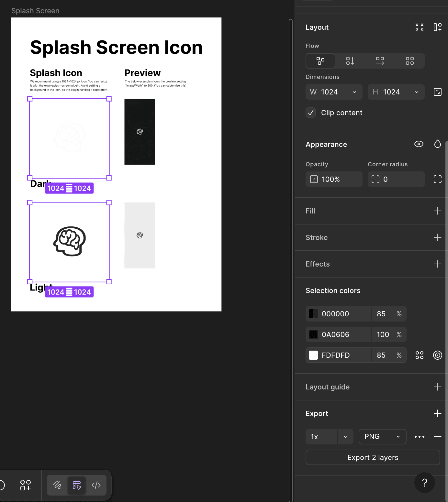Screen dimensions: 448x502
Task: Click the Export 2 layers button
Action: 373,457
